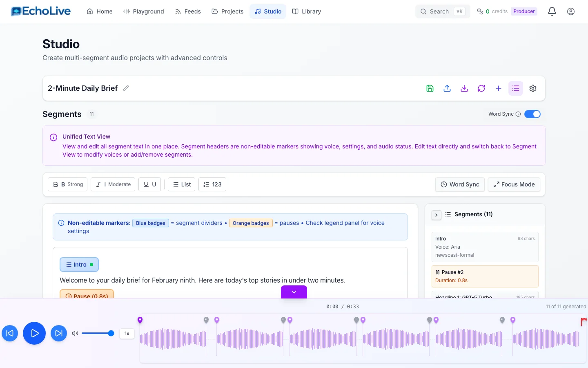Insert a numbered 123 list
The height and width of the screenshot is (368, 588).
coord(212,184)
